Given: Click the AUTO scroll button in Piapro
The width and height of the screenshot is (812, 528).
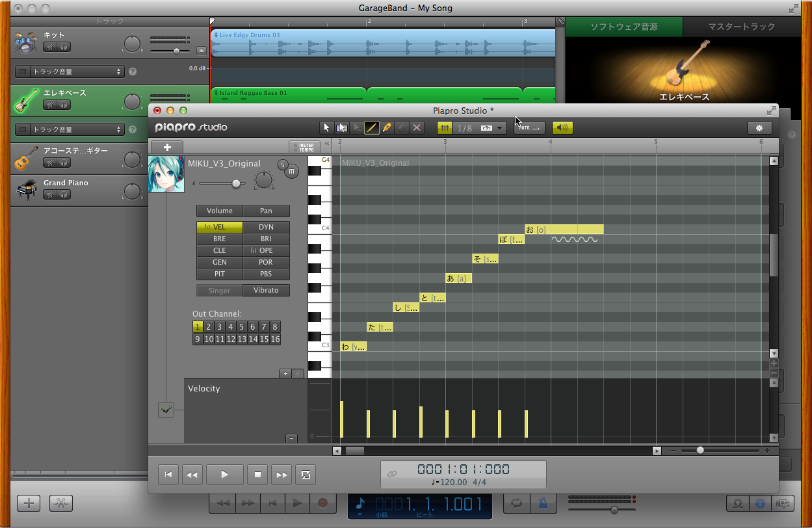Looking at the screenshot, I should [530, 127].
